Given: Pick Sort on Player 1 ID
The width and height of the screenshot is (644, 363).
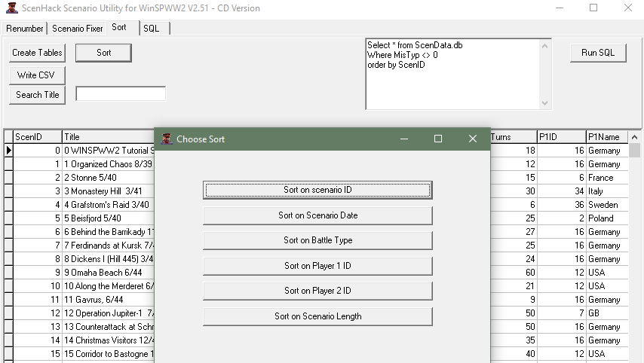Looking at the screenshot, I should 317,266.
